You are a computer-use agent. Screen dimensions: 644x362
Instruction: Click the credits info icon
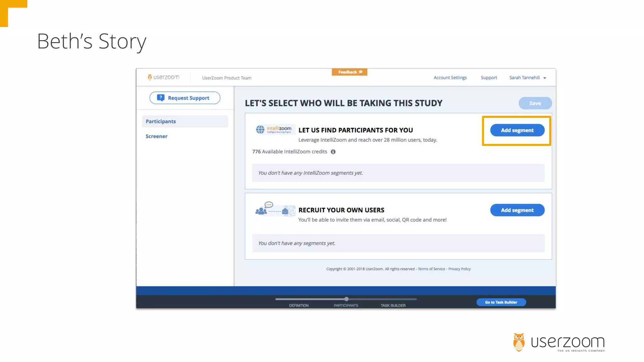pyautogui.click(x=333, y=152)
